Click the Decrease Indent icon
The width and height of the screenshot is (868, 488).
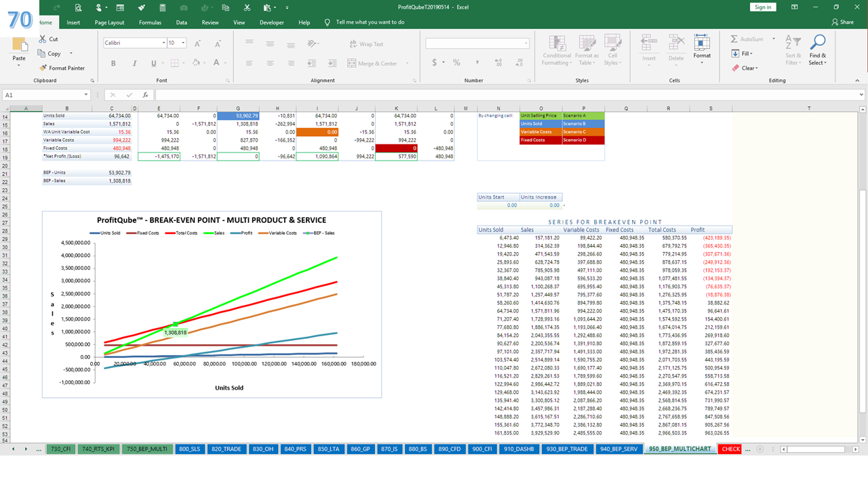(311, 63)
